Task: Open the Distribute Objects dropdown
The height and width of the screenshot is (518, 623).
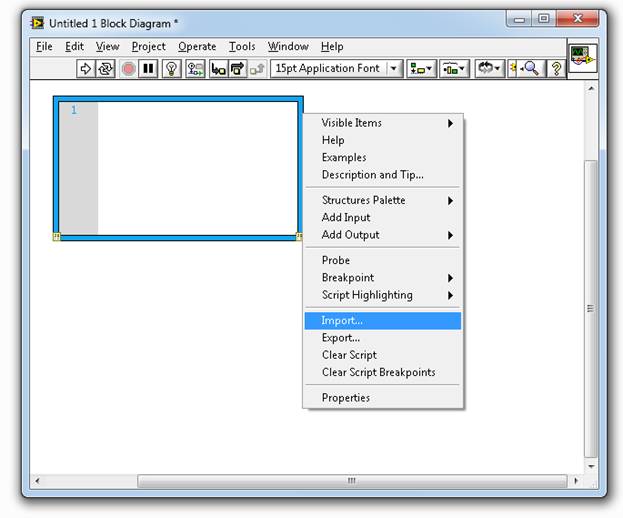Action: [455, 69]
